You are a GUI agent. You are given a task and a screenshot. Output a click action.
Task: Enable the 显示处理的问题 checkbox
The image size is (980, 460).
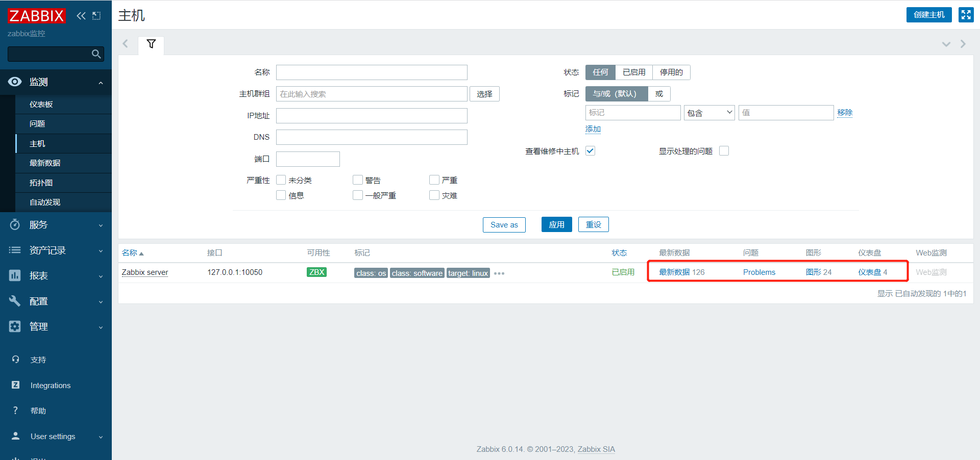[x=724, y=151]
